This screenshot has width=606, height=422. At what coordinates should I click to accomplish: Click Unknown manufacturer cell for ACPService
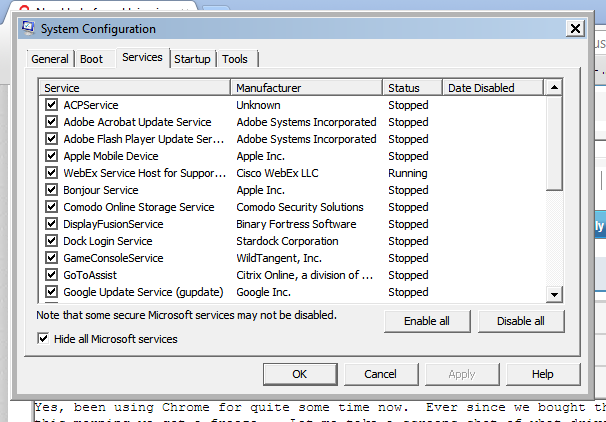tap(258, 105)
